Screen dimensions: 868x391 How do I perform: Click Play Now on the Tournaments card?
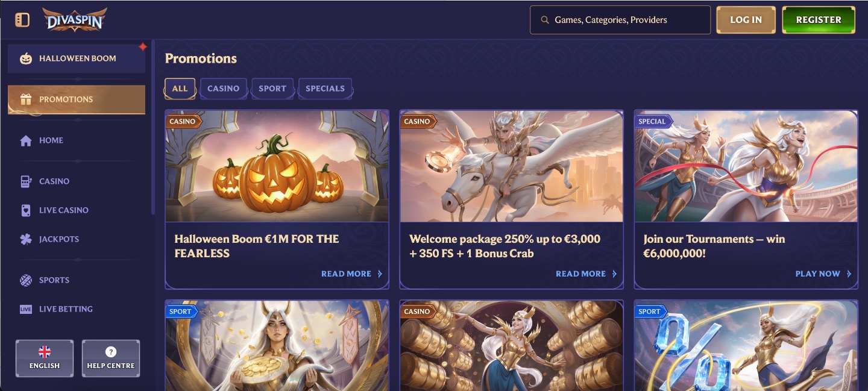[x=823, y=274]
